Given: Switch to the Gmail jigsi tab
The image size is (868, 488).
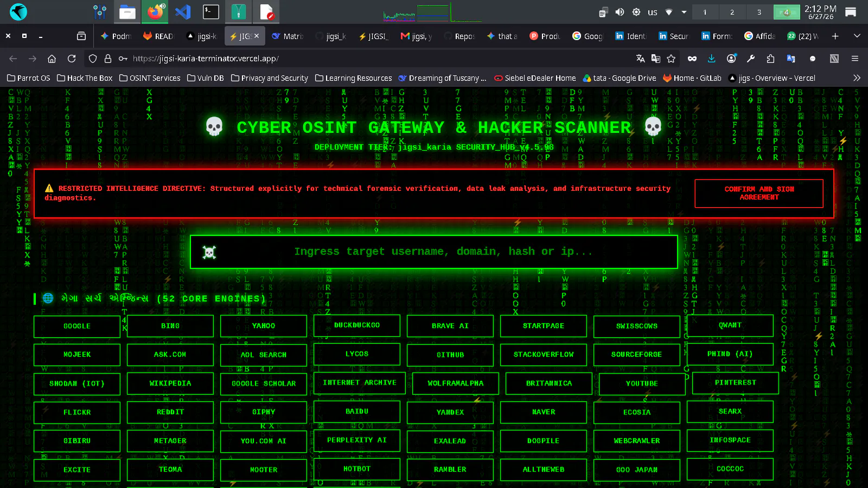Looking at the screenshot, I should [416, 36].
